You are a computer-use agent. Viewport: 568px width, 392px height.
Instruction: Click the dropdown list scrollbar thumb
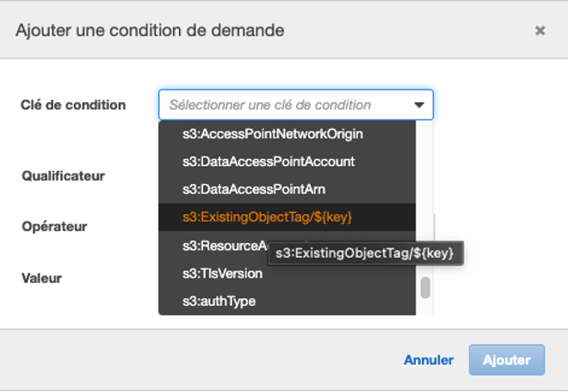pos(424,288)
